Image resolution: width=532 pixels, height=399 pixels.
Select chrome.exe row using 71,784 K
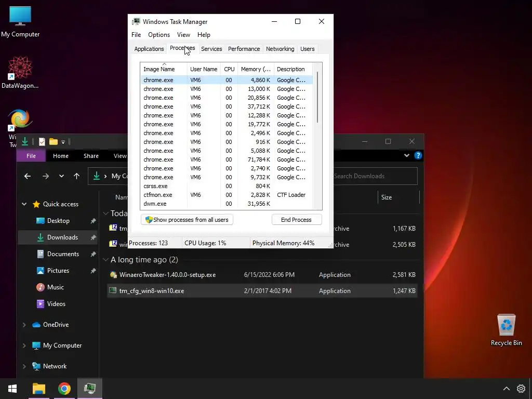click(226, 159)
